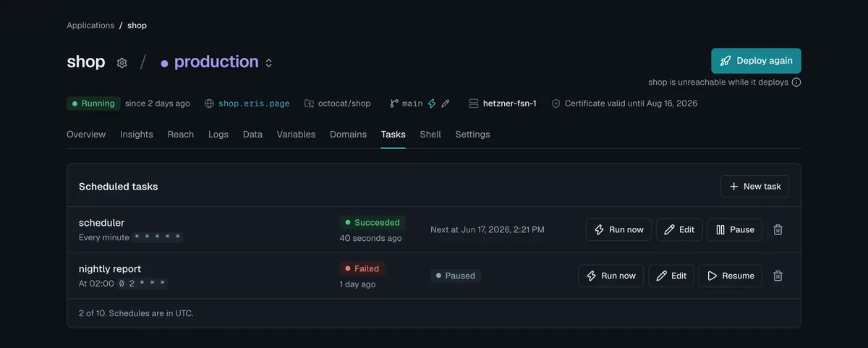Click the Paused badge on nightly report
The width and height of the screenshot is (868, 348).
click(456, 276)
